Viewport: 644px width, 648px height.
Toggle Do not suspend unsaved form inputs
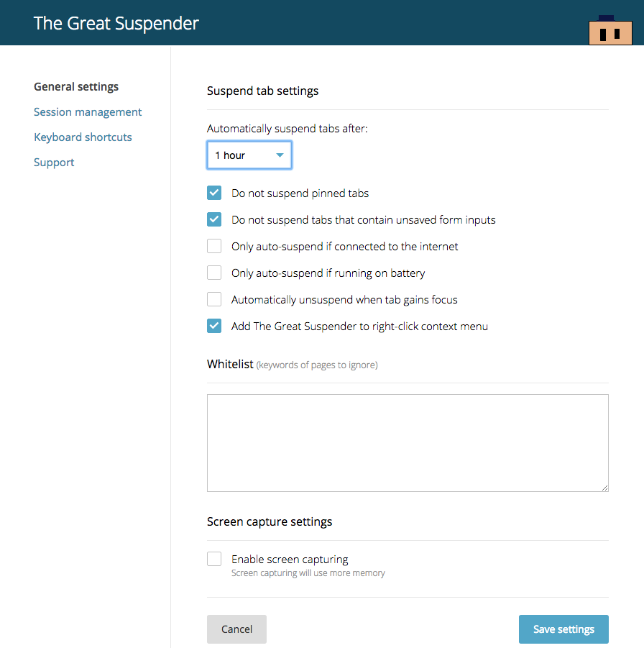click(x=214, y=219)
